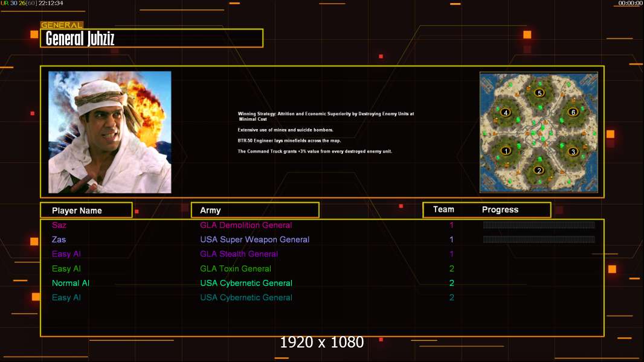The width and height of the screenshot is (644, 362).
Task: Click the Progress column header label
Action: 500,210
